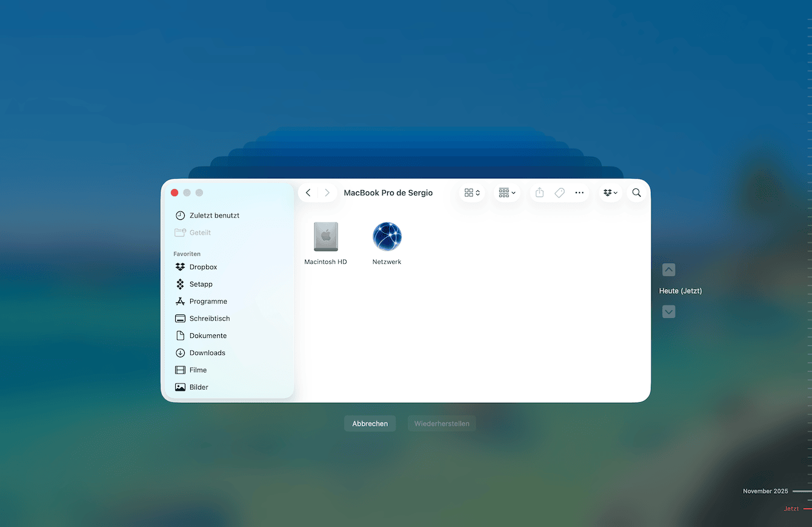Open the more actions menu

point(579,192)
